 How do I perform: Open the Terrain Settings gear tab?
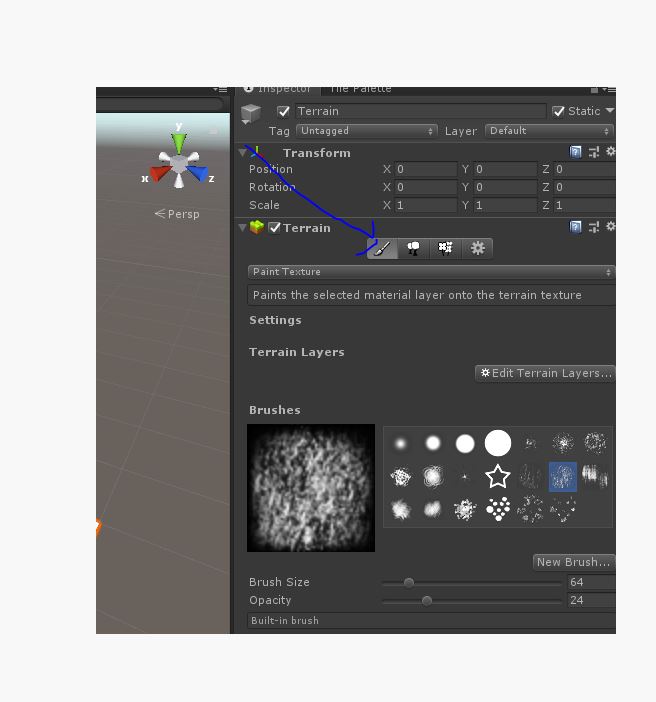point(477,248)
